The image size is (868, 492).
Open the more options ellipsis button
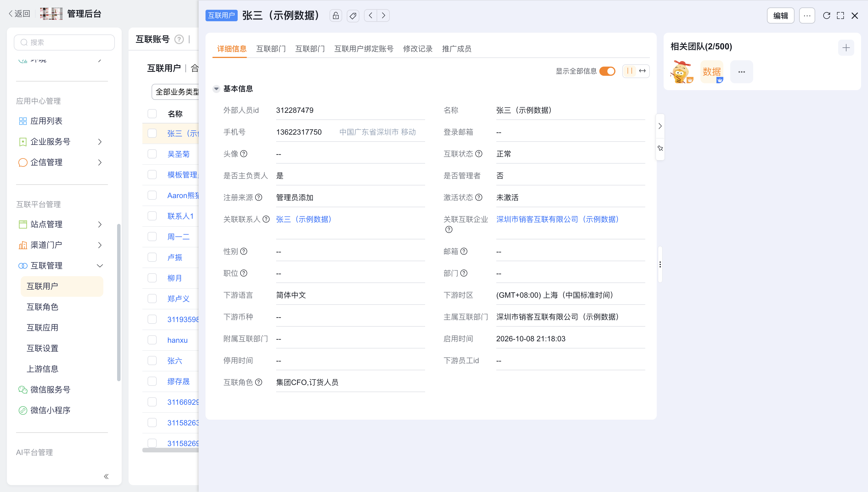pyautogui.click(x=807, y=16)
